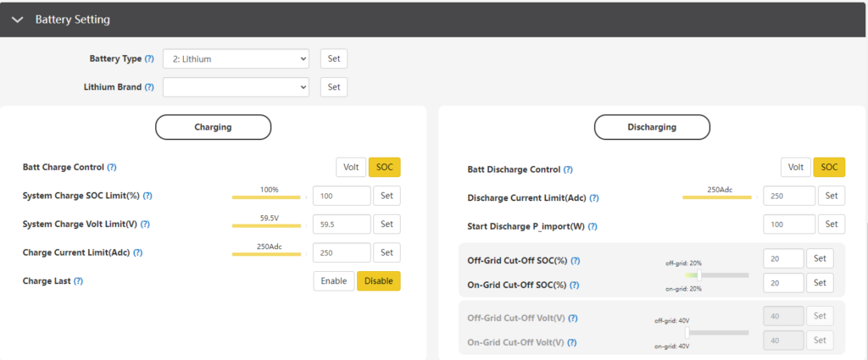Select SOC for Batt Discharge Control
The height and width of the screenshot is (360, 868).
(x=829, y=168)
